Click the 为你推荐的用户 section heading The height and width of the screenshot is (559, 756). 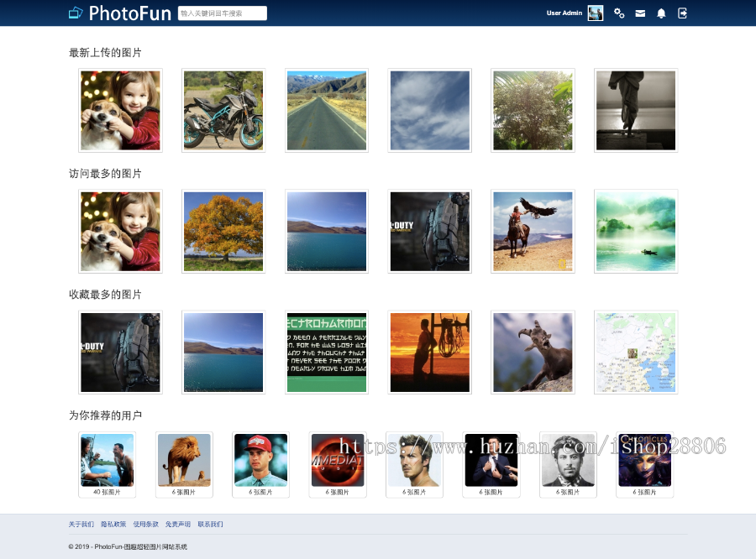click(x=105, y=415)
